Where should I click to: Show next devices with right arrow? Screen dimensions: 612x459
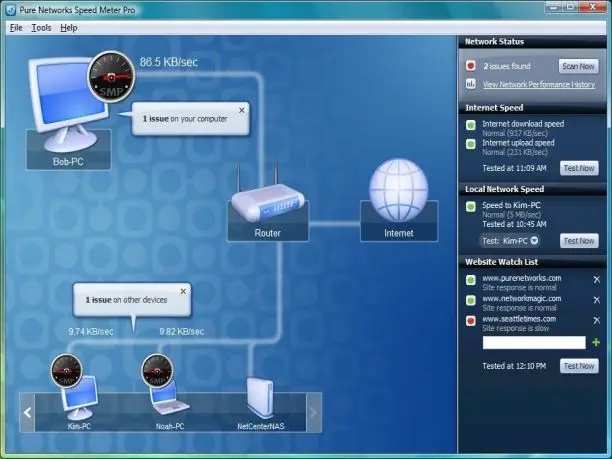(313, 413)
